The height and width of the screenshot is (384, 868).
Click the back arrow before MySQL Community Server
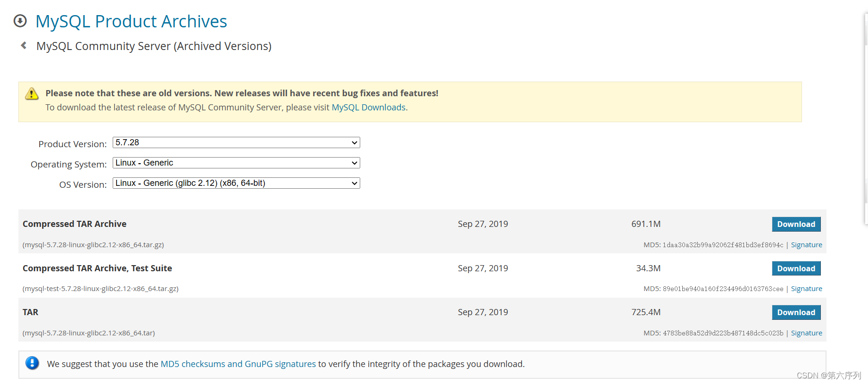point(24,45)
